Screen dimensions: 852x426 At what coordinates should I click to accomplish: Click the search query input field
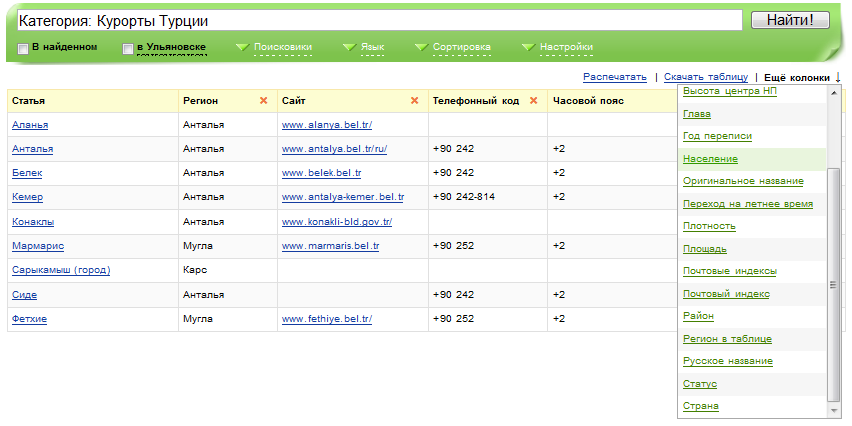(378, 20)
